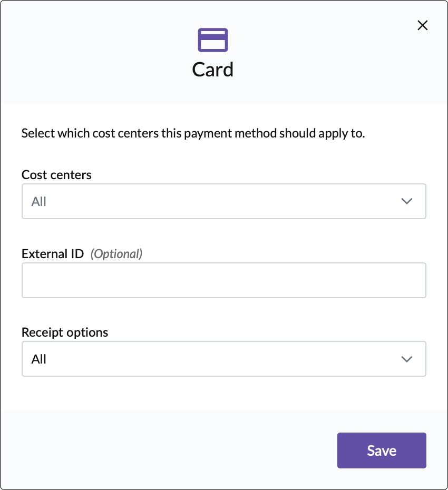Click the Cost centers field label
The width and height of the screenshot is (448, 490).
[x=56, y=175]
